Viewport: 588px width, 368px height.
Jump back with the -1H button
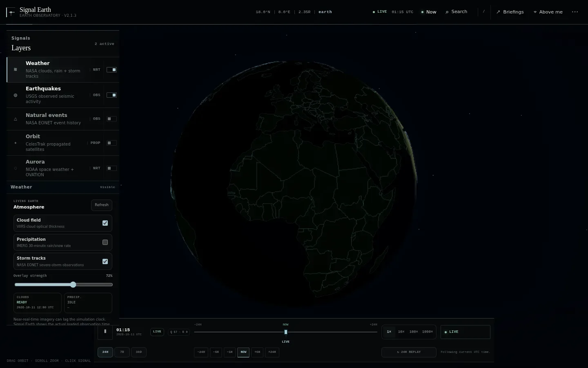click(x=230, y=352)
